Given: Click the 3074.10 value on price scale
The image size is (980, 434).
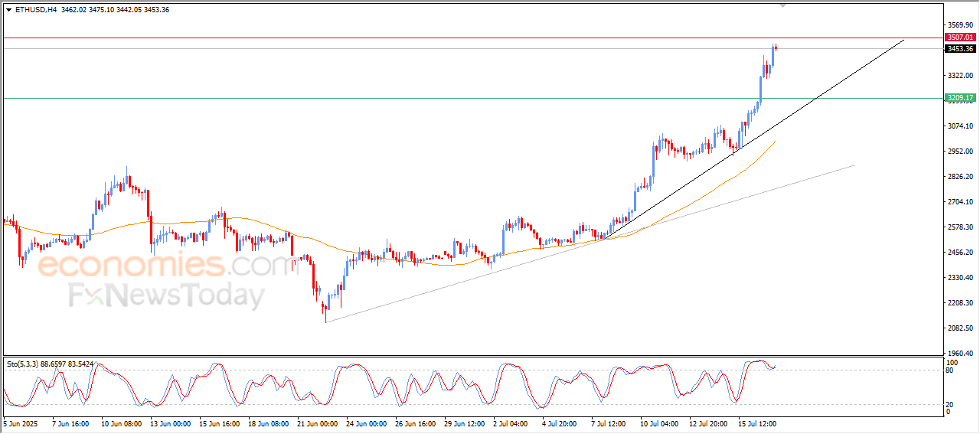Looking at the screenshot, I should pos(960,126).
